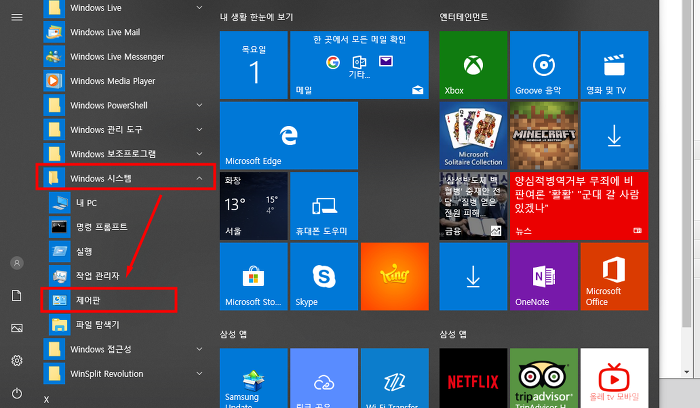
Task: Click the Start menu scrollbar down arrow
Action: coord(687,372)
